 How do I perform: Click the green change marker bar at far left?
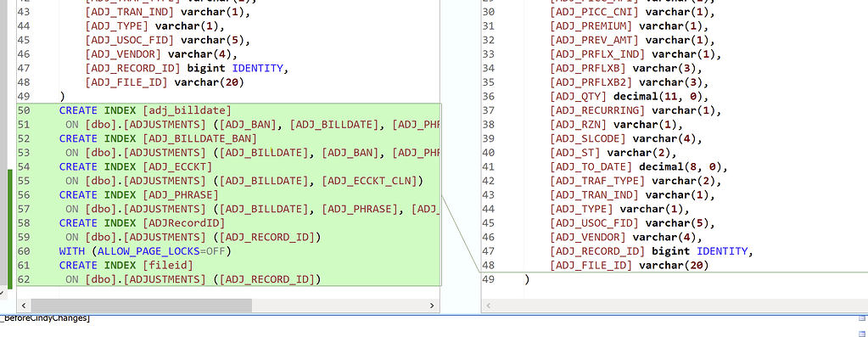point(9,228)
